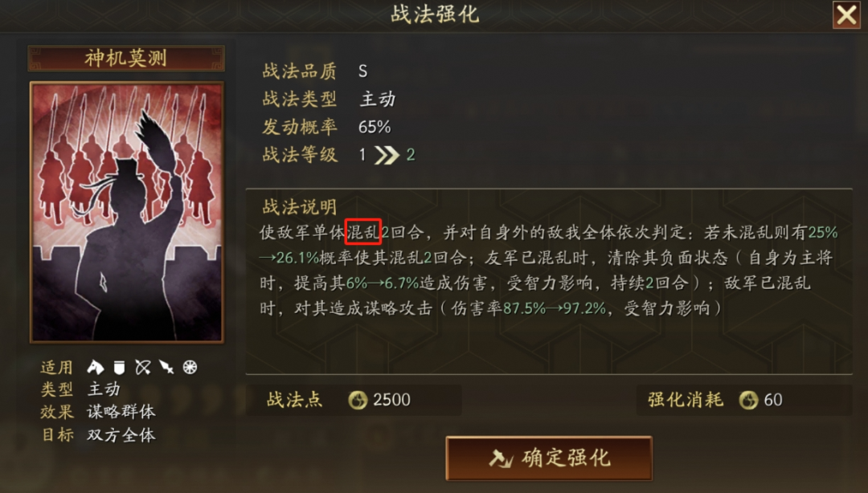This screenshot has width=868, height=493.
Task: Click the coin icon beside 战法点 2500
Action: coord(358,400)
